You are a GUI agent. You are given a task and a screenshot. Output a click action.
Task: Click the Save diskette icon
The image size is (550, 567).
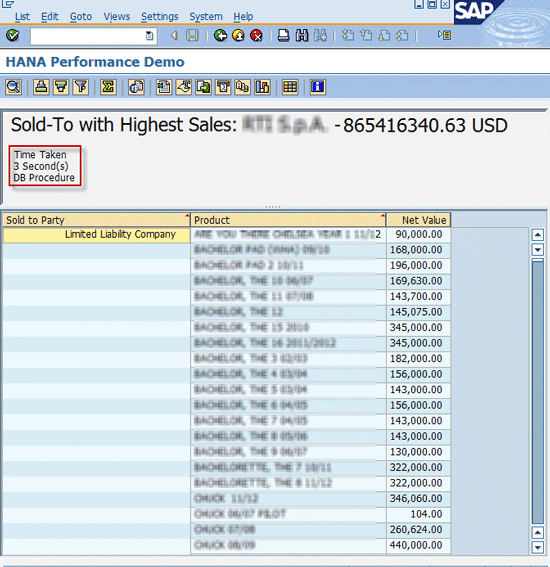click(x=192, y=35)
